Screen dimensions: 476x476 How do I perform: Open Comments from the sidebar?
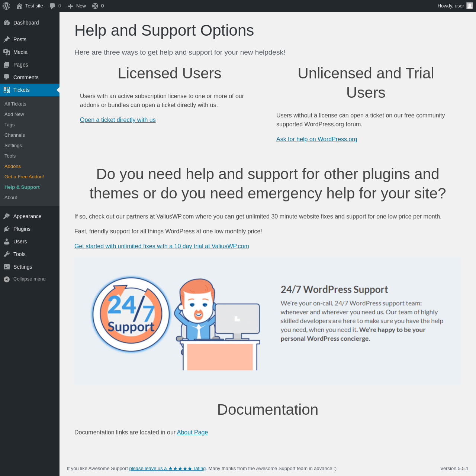(30, 77)
